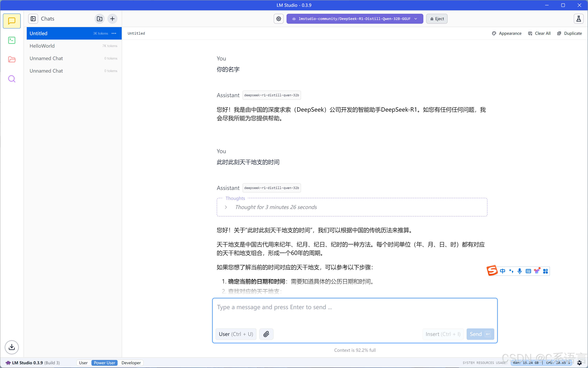This screenshot has width=588, height=368.
Task: Click "Context is 92.2% full" text
Action: [355, 350]
